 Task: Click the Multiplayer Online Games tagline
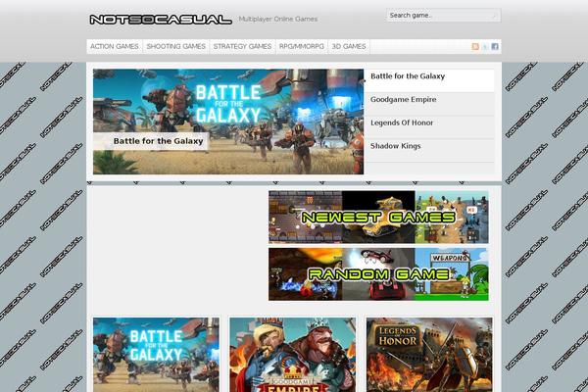coord(278,20)
